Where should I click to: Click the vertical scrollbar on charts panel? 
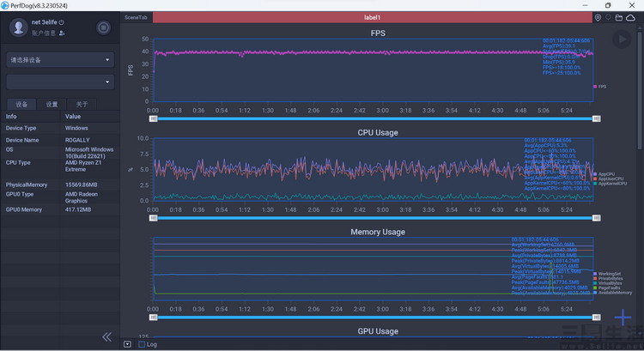tap(640, 90)
